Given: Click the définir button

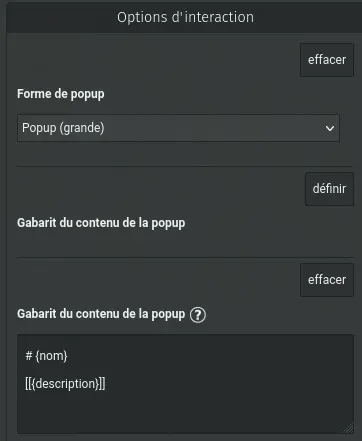Looking at the screenshot, I should click(329, 189).
